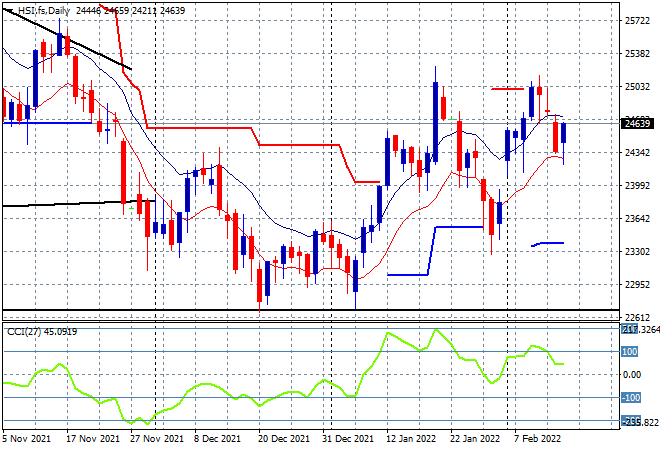Click the 22952 price axis label
The height and width of the screenshot is (450, 660).
click(x=637, y=285)
